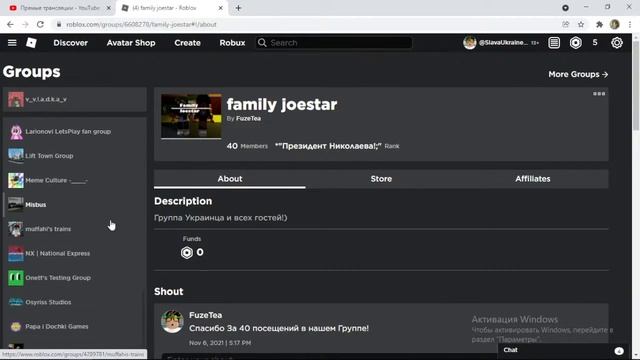Viewport: 640px width, 360px height.
Task: Click the browser address bar URL
Action: 141,24
